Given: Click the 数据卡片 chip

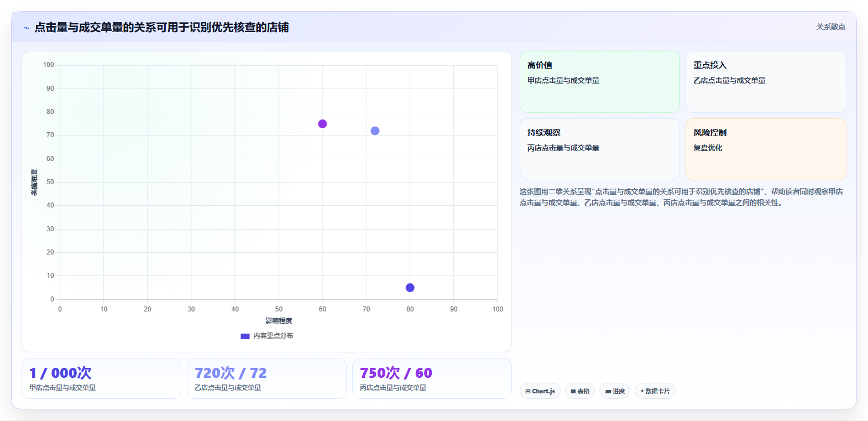Looking at the screenshot, I should 655,391.
